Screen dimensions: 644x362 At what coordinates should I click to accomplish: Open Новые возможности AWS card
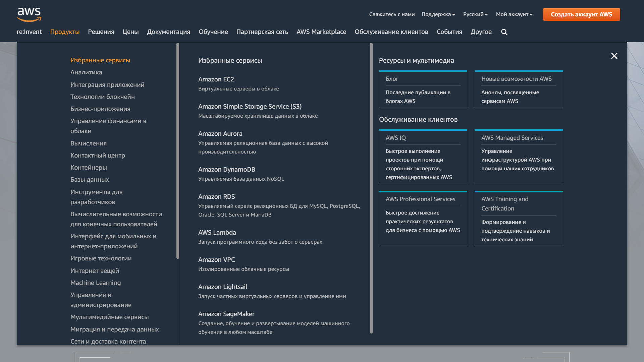point(519,89)
